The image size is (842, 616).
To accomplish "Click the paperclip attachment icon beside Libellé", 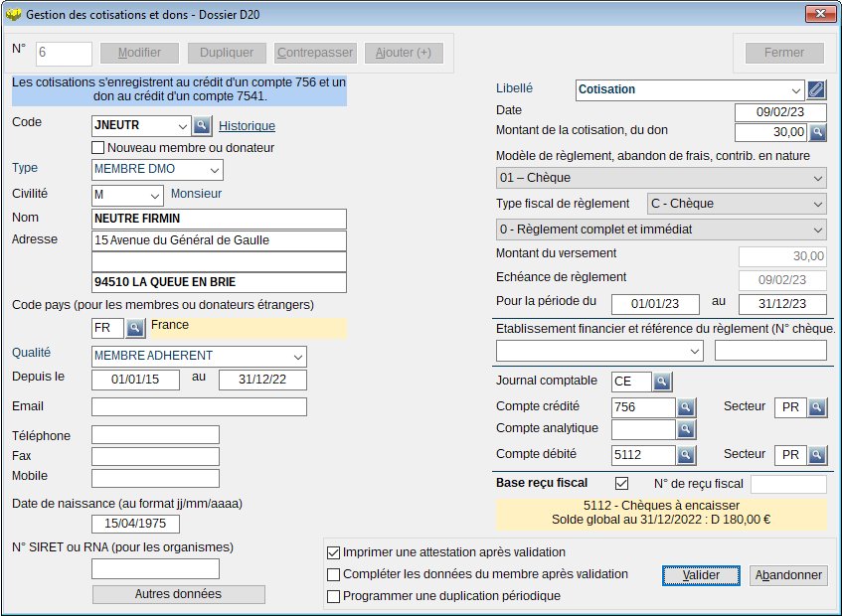I will [816, 89].
